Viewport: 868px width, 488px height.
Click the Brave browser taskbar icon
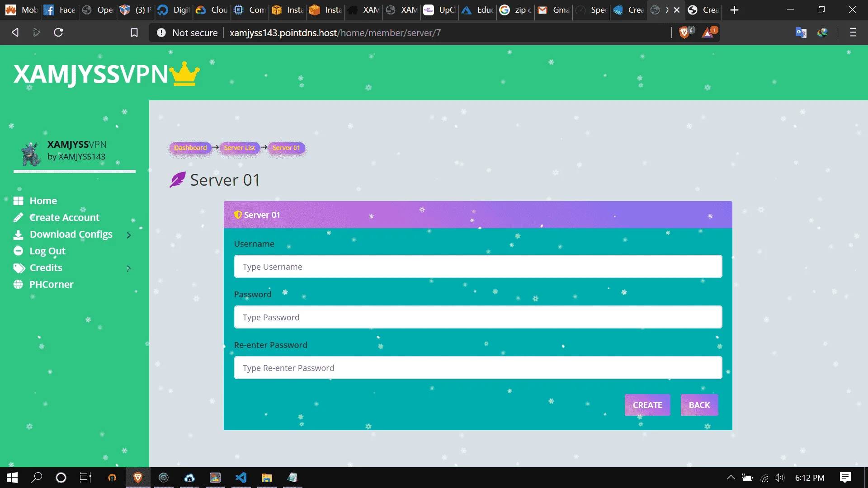coord(138,478)
